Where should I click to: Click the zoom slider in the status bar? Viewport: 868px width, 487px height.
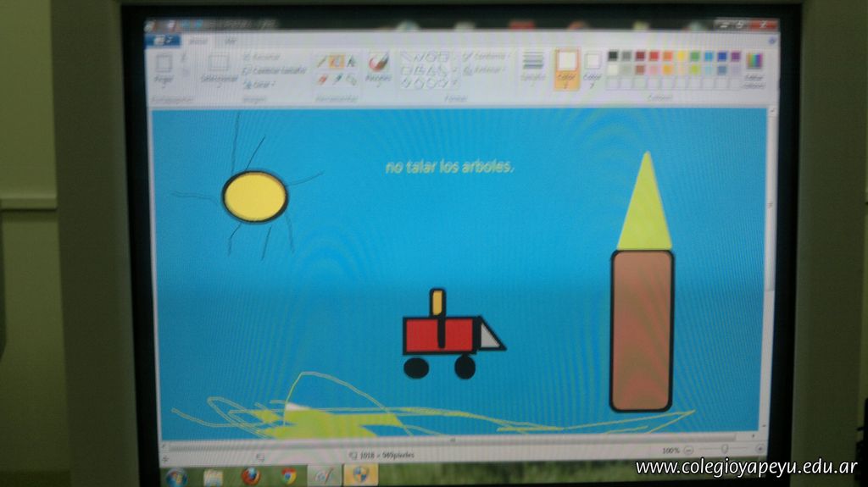(x=723, y=450)
